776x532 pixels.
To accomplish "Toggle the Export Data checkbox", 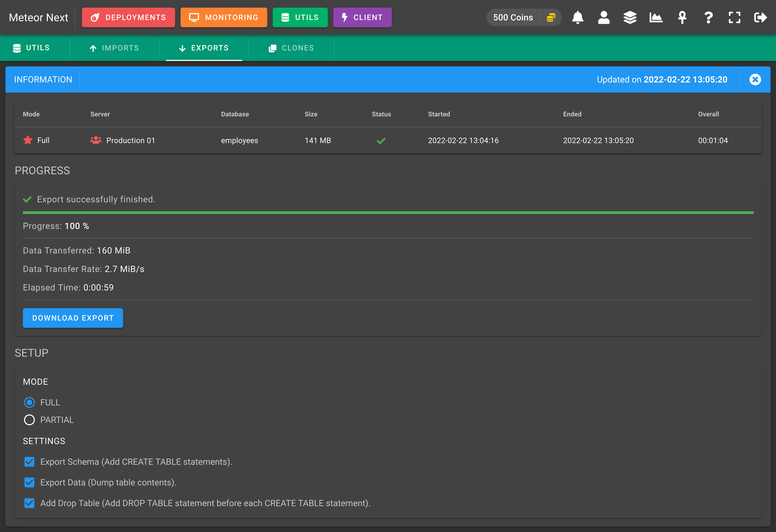I will (x=29, y=483).
